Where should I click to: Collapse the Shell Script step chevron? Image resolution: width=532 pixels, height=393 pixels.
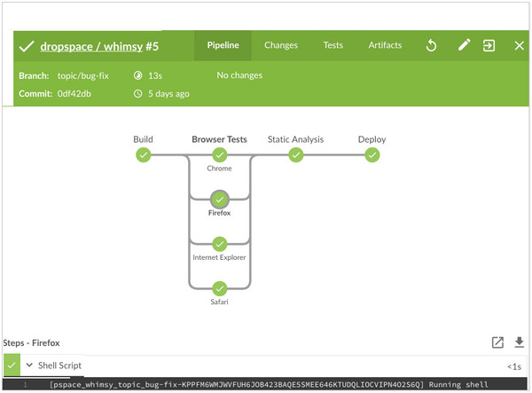pyautogui.click(x=29, y=365)
